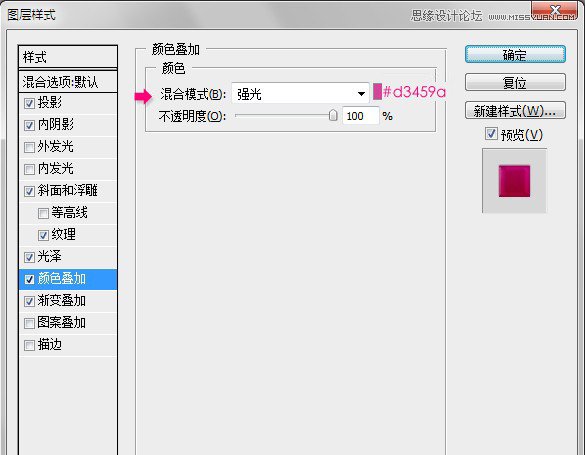Toggle the 预览 preview checkbox
This screenshot has width=585, height=455.
tap(491, 134)
